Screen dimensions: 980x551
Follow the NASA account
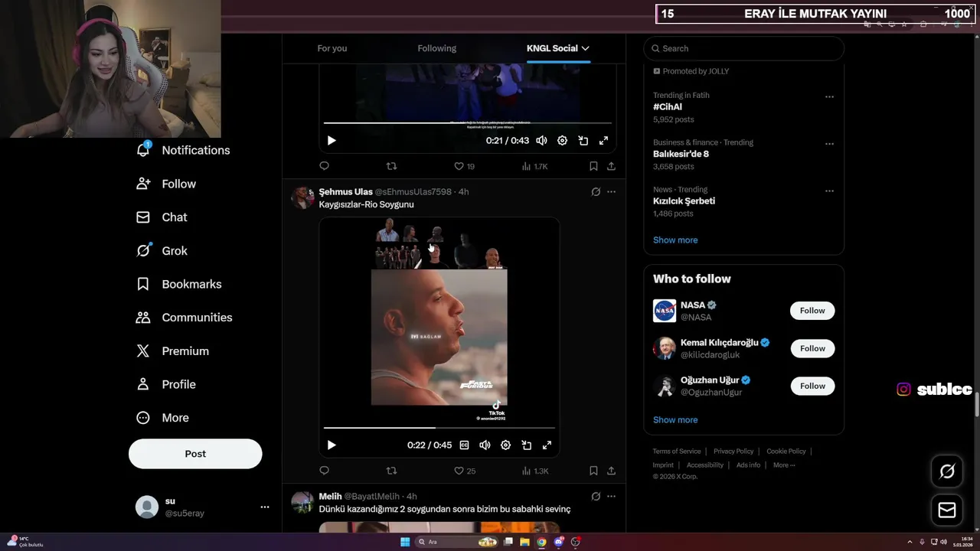(812, 311)
